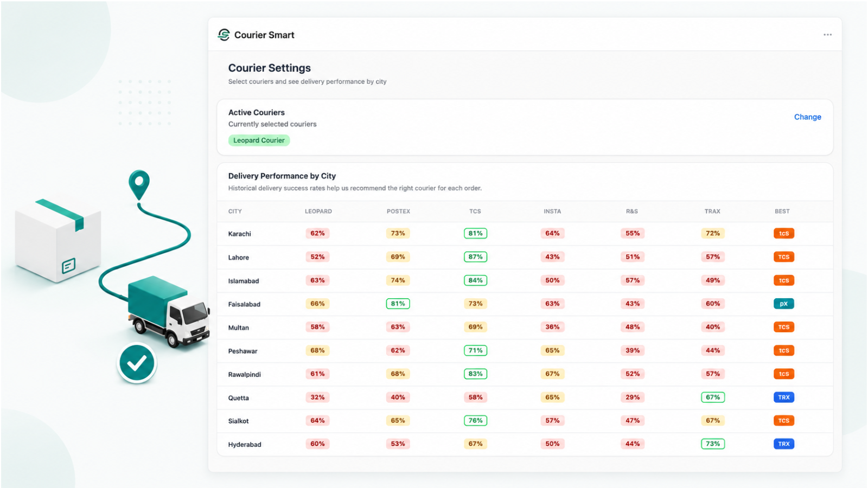868x488 pixels.
Task: Select the Sialkot city row name
Action: [x=238, y=421]
